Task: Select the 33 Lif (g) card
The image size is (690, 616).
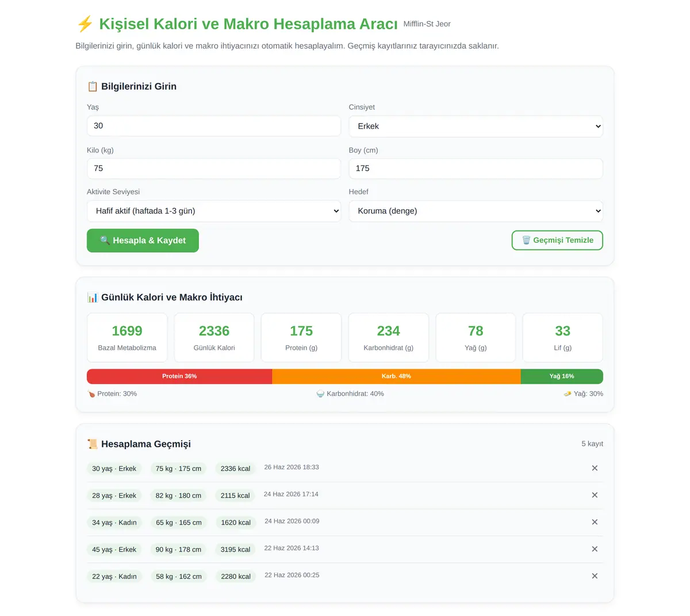Action: click(x=563, y=338)
